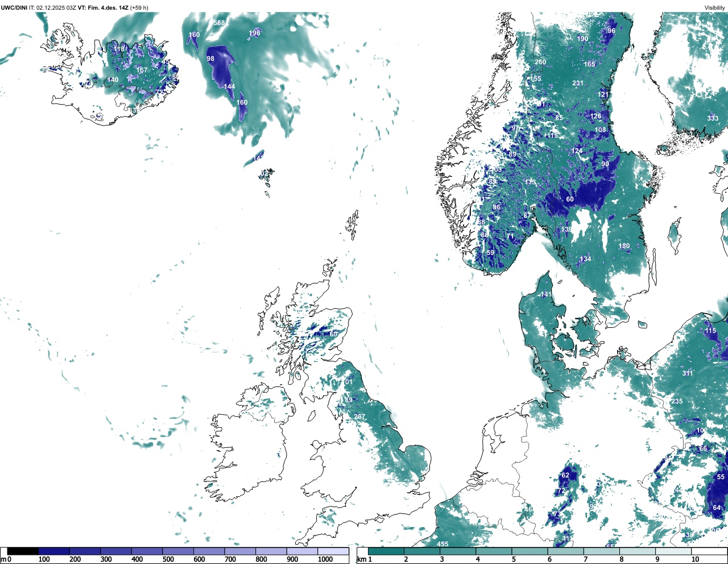Click the '98' value in the dark fog patch

[210, 59]
